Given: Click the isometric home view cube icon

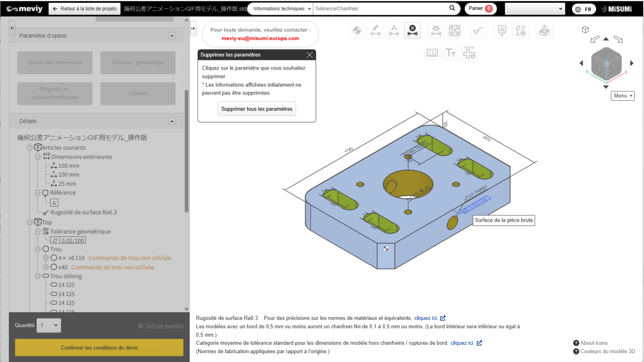Looking at the screenshot, I should [x=585, y=30].
